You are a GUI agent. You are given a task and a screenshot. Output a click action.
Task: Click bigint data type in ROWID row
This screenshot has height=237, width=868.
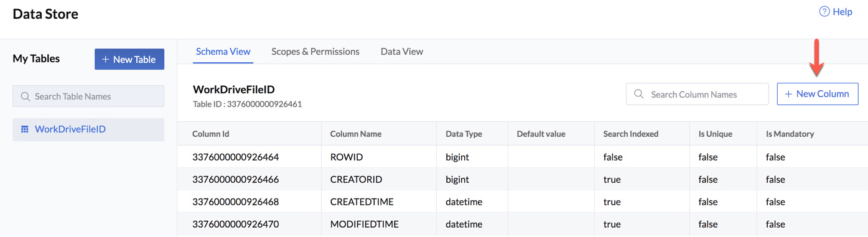(457, 157)
